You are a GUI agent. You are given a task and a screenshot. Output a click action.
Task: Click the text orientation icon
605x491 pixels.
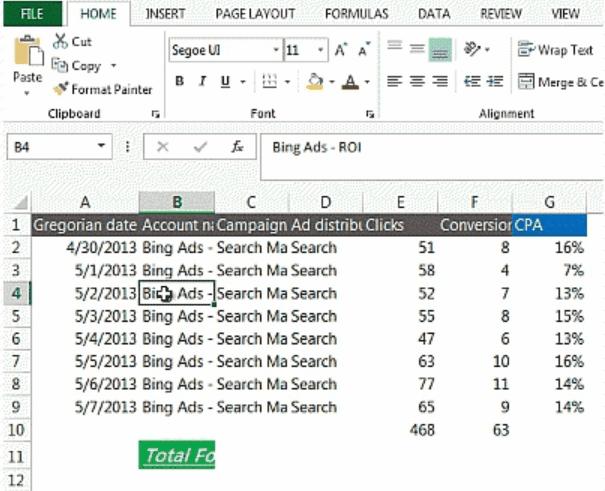472,49
